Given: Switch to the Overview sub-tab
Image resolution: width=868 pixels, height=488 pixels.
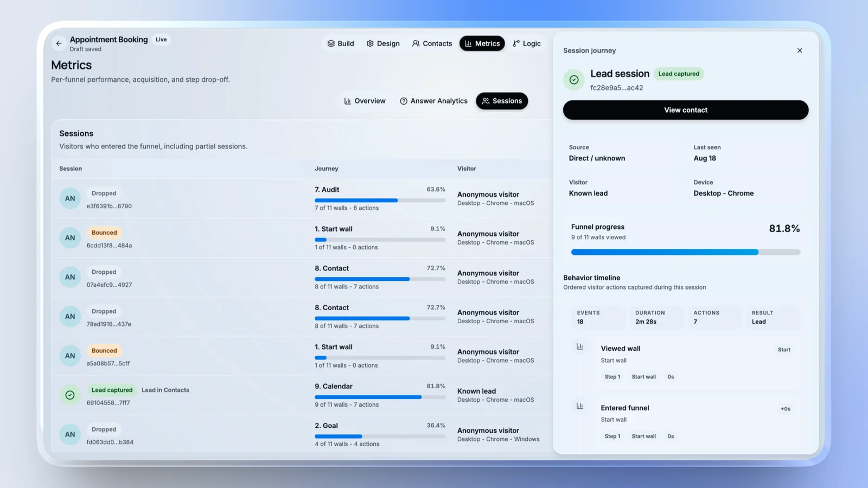Looking at the screenshot, I should (x=365, y=101).
